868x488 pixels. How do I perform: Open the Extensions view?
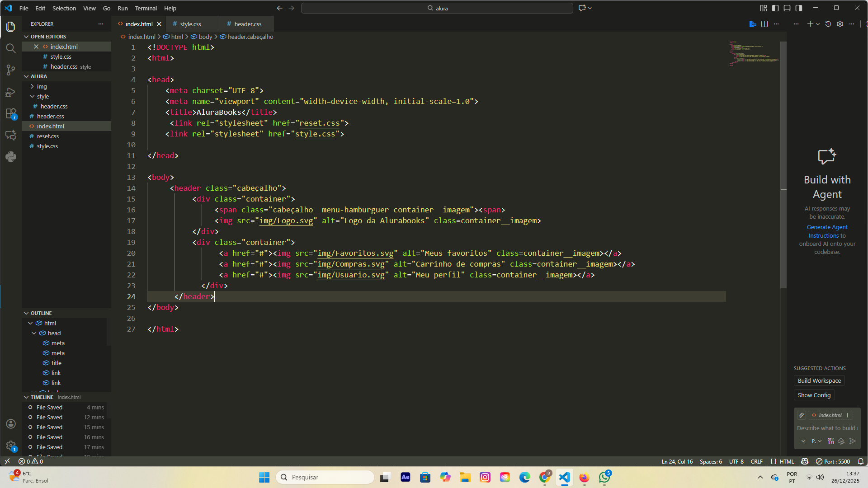point(11,113)
